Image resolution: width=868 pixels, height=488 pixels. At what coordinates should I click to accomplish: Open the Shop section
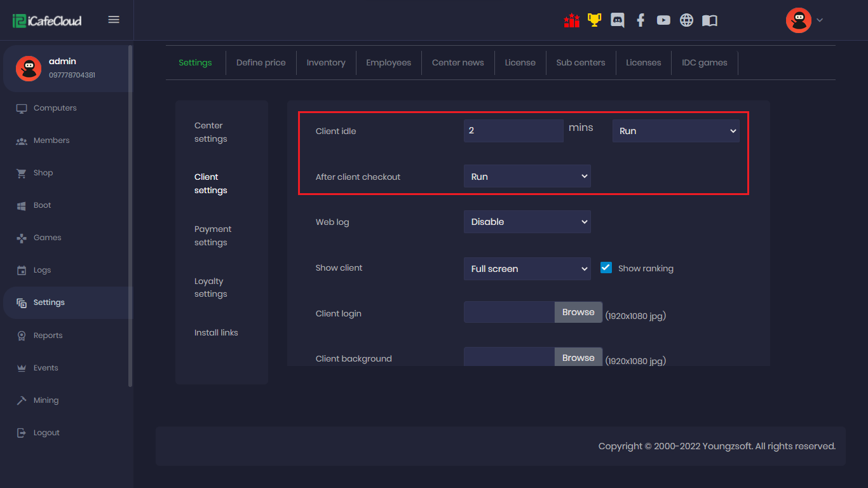(x=43, y=173)
